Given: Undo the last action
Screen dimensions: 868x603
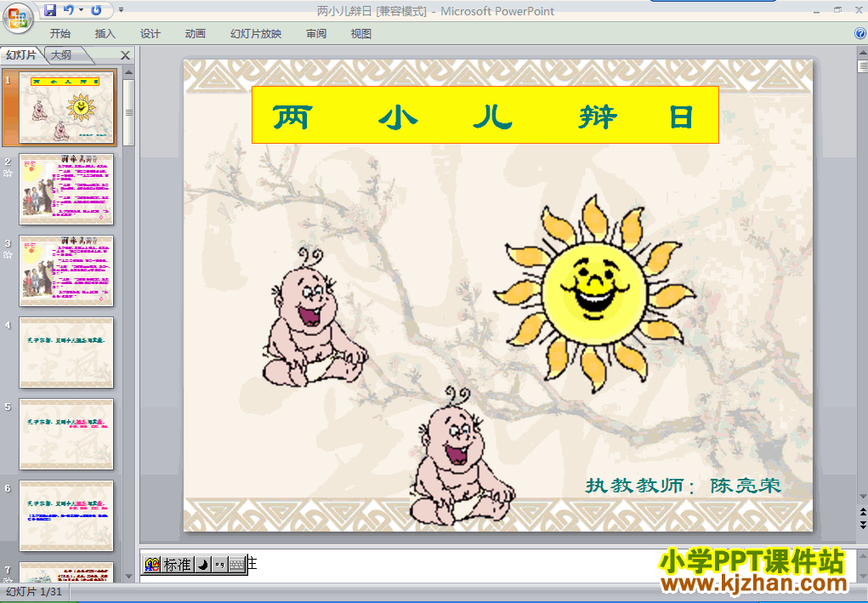Looking at the screenshot, I should [69, 10].
